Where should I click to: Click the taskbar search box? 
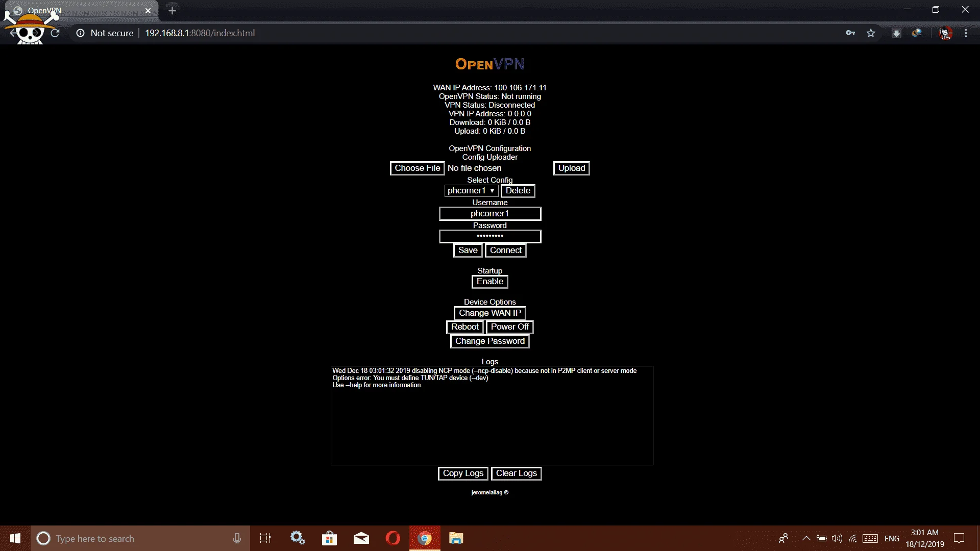[x=140, y=538]
